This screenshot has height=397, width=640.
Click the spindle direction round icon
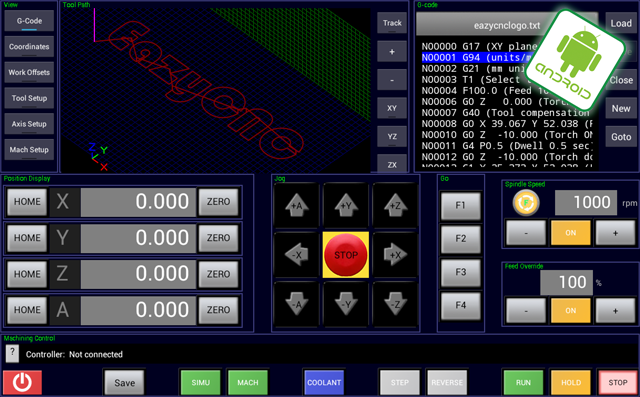pos(526,203)
